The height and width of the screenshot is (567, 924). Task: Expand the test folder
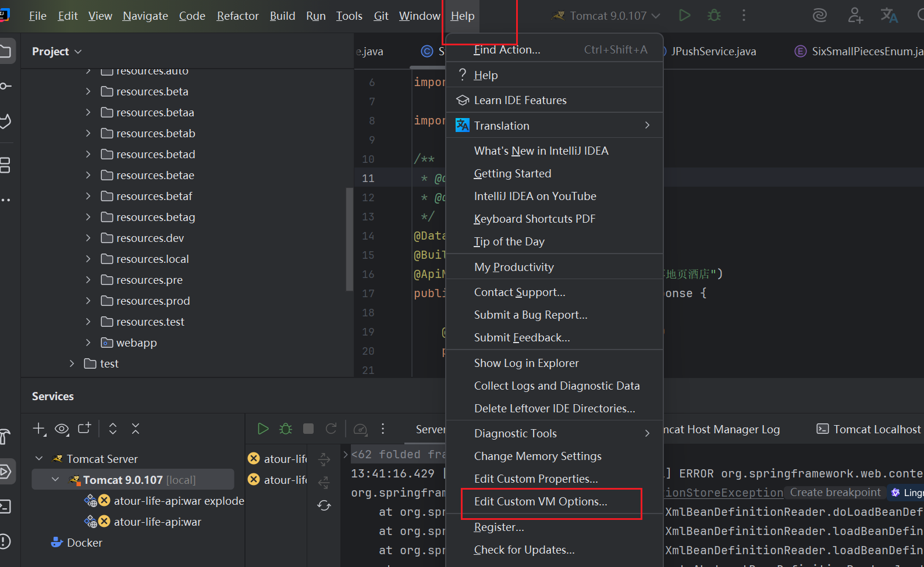(72, 363)
